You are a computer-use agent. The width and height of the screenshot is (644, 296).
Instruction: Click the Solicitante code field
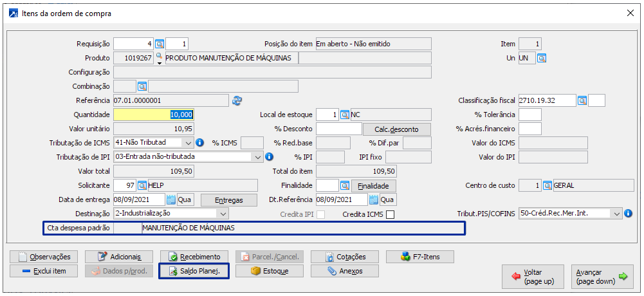coord(125,185)
